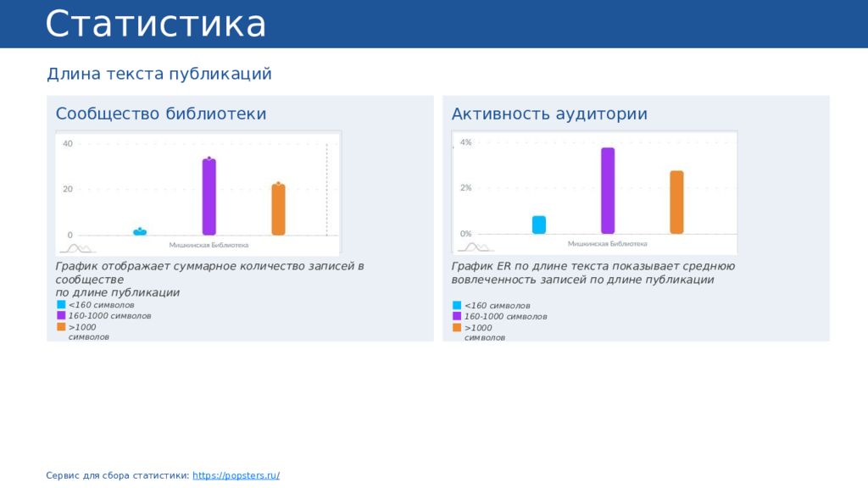Click the orange bar in the Сообщество библиотеки chart
This screenshot has height=488, width=868.
click(x=278, y=209)
